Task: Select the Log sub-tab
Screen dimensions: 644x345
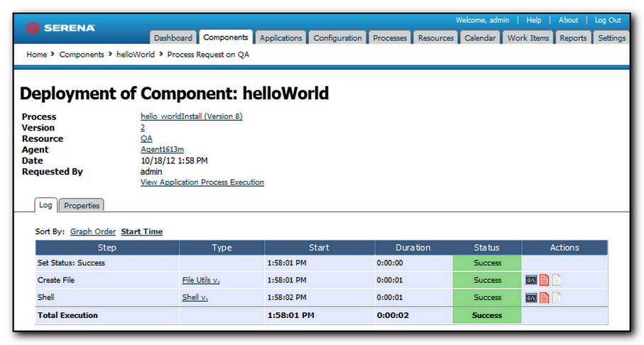Action: pos(45,205)
